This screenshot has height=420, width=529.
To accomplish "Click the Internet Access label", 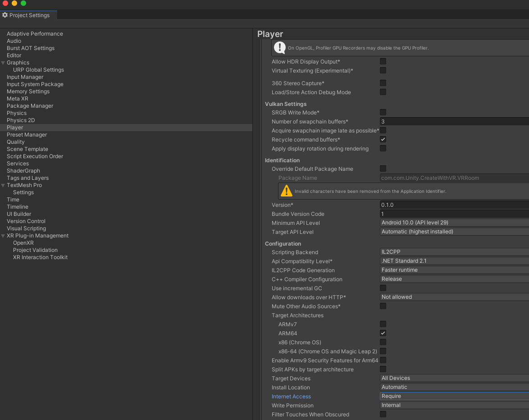I will pyautogui.click(x=291, y=397).
